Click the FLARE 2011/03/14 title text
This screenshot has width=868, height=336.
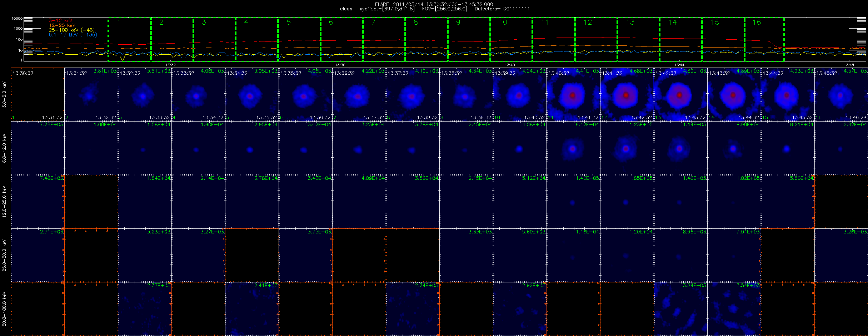[434, 4]
